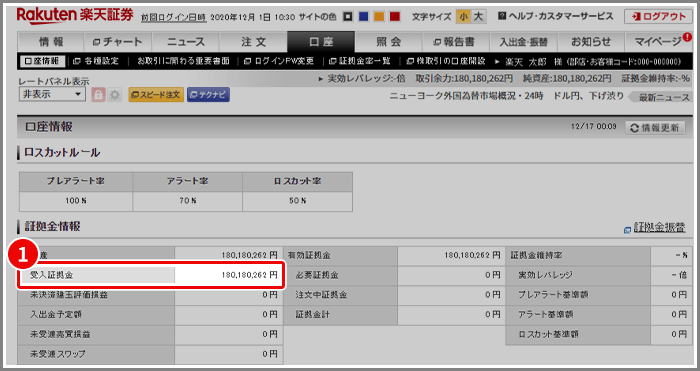Open the お知らせ tab

coord(591,42)
